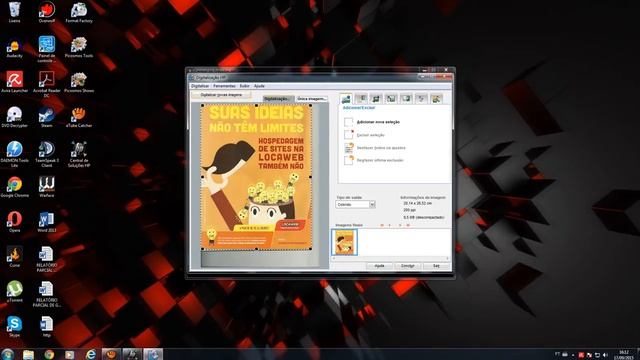Viewport: 640px width, 360px height.
Task: Select Opera desktop shortcut
Action: [x=14, y=222]
